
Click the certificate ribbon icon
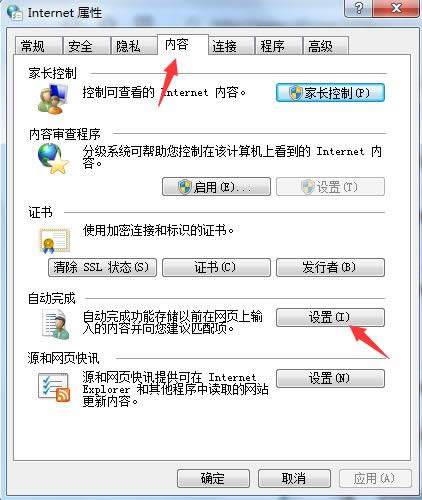(55, 241)
